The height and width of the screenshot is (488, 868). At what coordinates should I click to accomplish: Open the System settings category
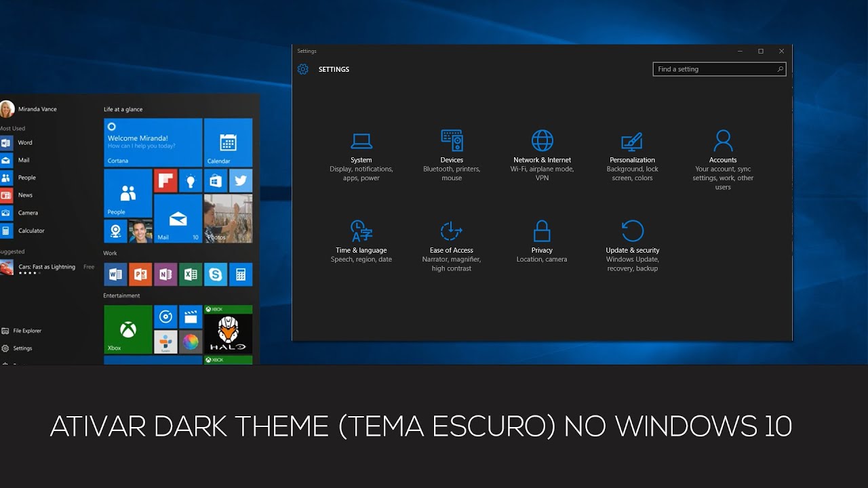(361, 155)
